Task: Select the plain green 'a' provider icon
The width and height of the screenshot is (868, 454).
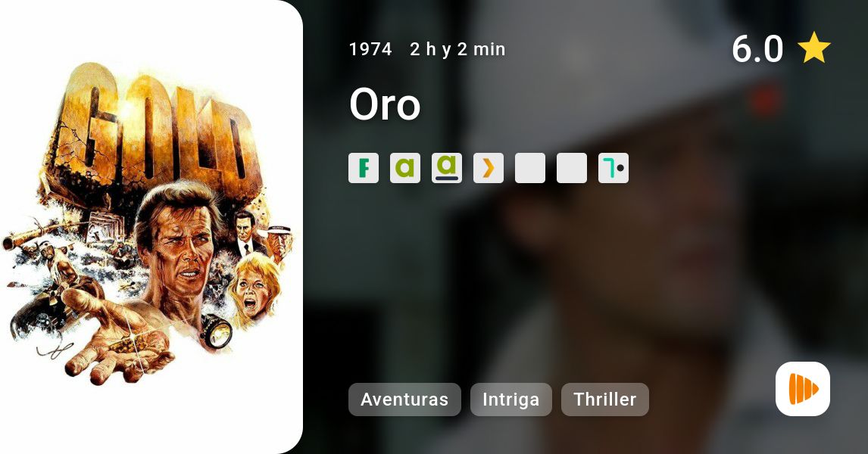Action: pyautogui.click(x=405, y=168)
